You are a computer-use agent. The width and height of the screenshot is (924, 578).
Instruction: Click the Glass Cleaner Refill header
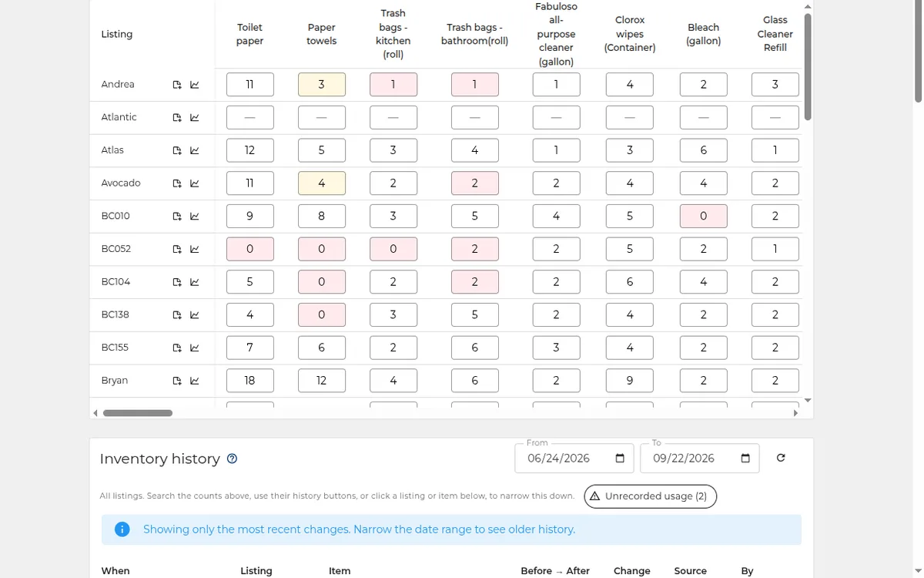(775, 34)
